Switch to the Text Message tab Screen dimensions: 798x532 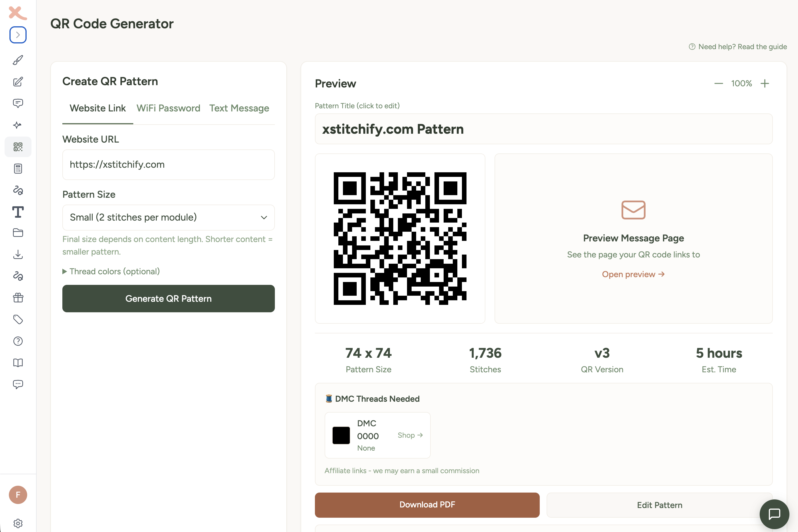click(x=239, y=108)
